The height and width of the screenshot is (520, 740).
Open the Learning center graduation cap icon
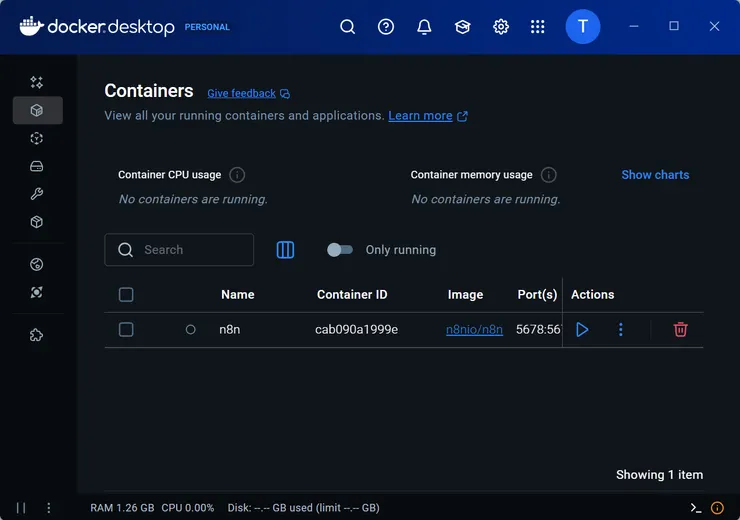(462, 27)
